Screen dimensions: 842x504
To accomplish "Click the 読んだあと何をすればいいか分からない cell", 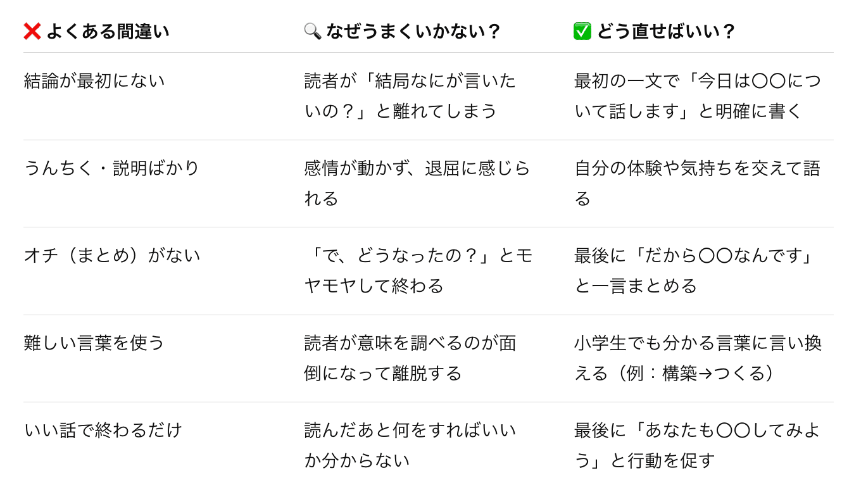I will 410,446.
